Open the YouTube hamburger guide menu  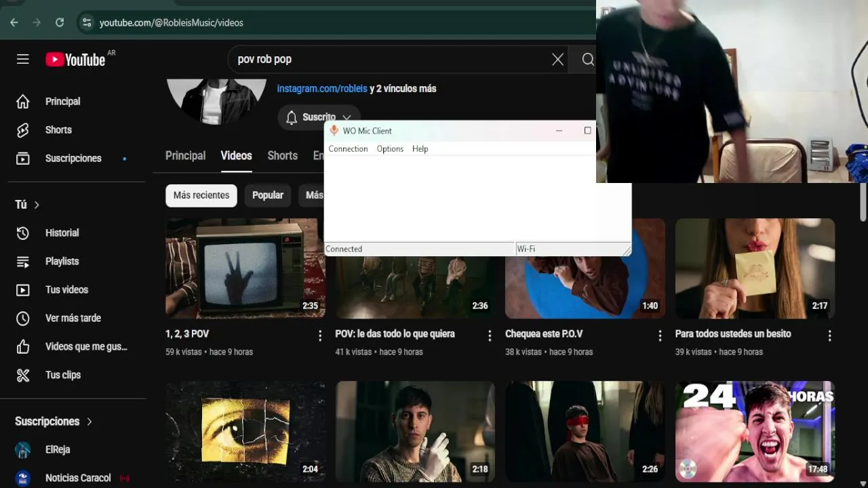23,60
